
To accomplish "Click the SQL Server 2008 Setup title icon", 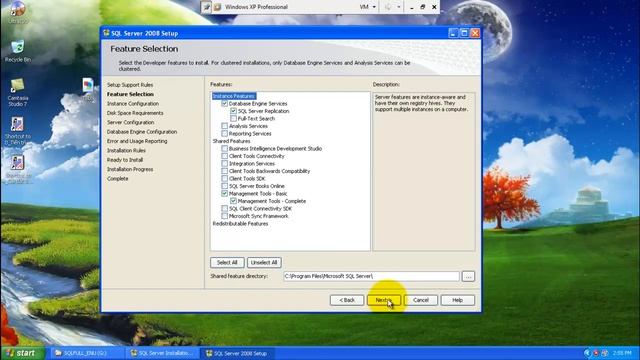I will (106, 33).
